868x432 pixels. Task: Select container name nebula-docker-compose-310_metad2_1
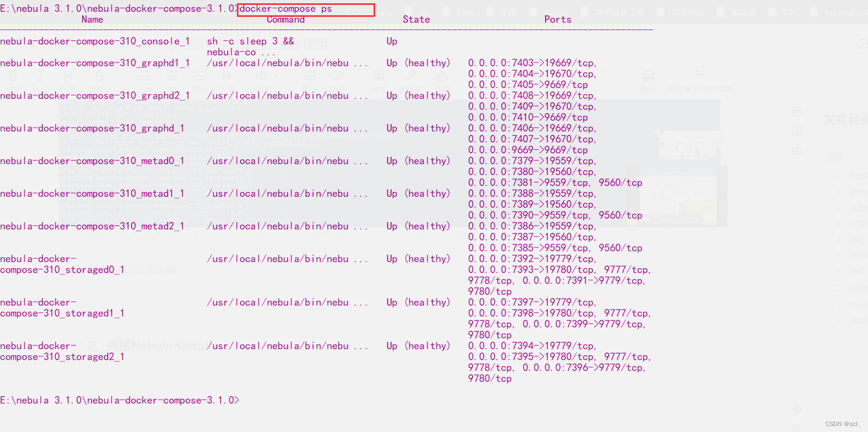pyautogui.click(x=92, y=226)
